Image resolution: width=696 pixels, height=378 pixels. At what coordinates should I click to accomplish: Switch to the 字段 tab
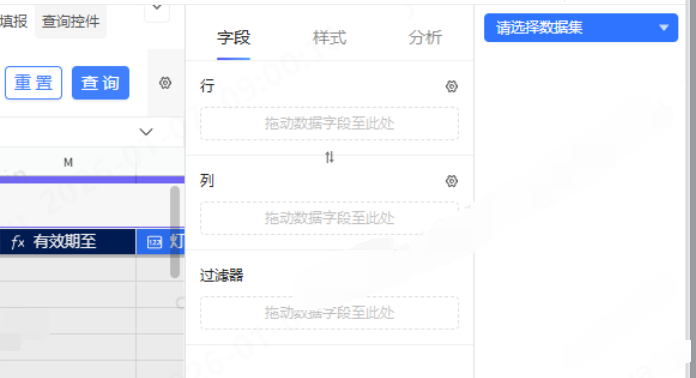click(x=233, y=38)
